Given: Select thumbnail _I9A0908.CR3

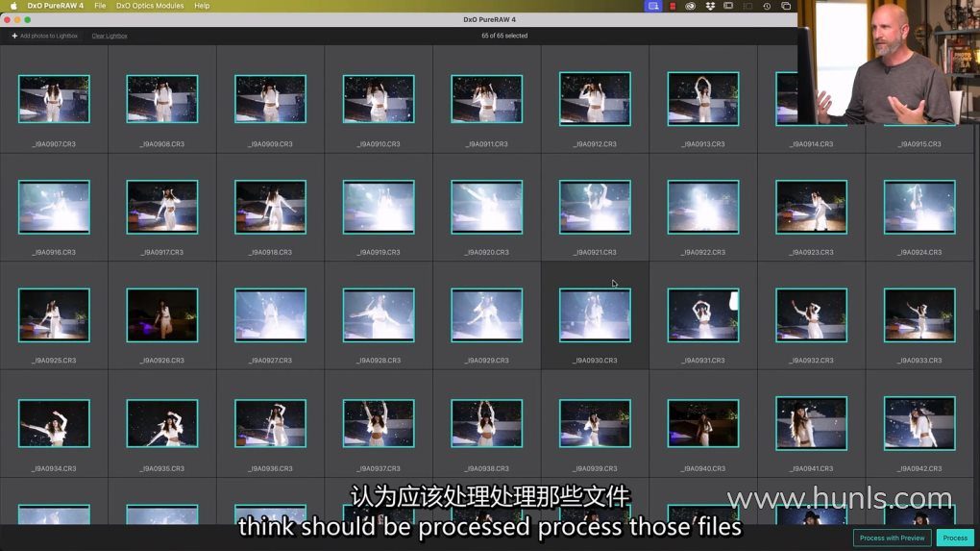Looking at the screenshot, I should coord(161,99).
